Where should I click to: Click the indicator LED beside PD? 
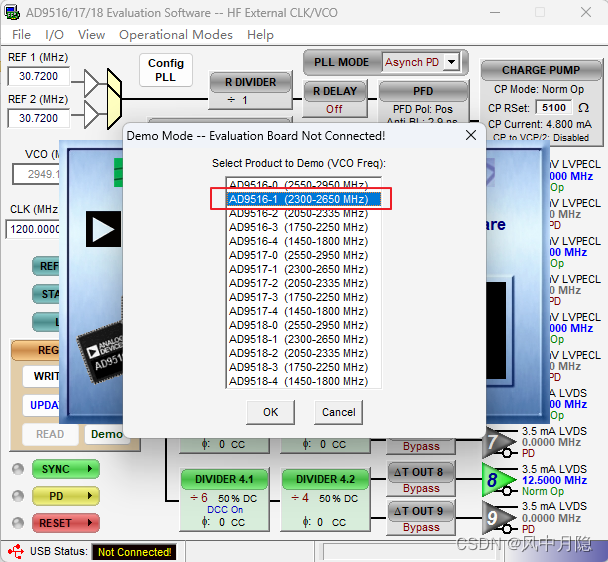point(18,496)
